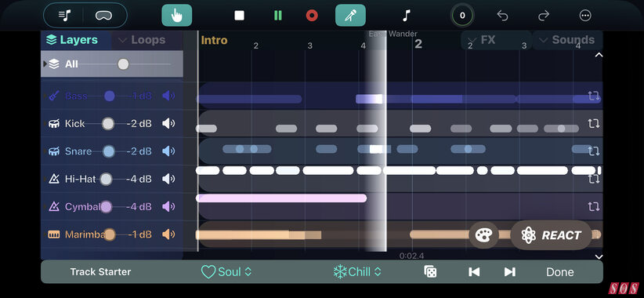Select the Hi-Hat layer icon
644x298 pixels.
point(54,179)
